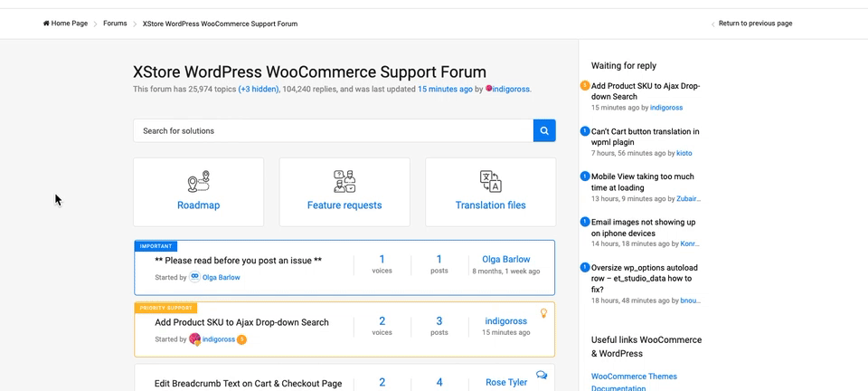This screenshot has height=391, width=868.
Task: Click Return to previous page
Action: tap(755, 24)
